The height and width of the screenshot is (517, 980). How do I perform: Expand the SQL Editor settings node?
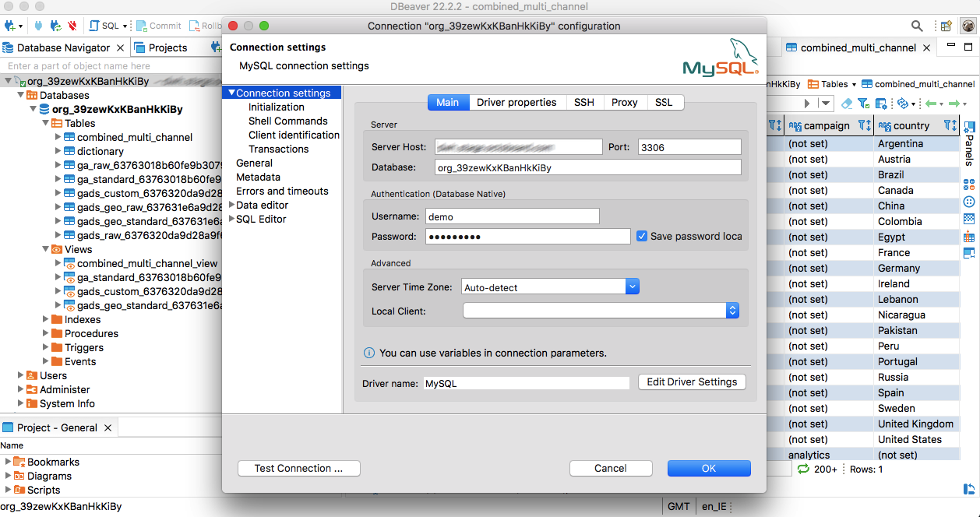pos(231,219)
